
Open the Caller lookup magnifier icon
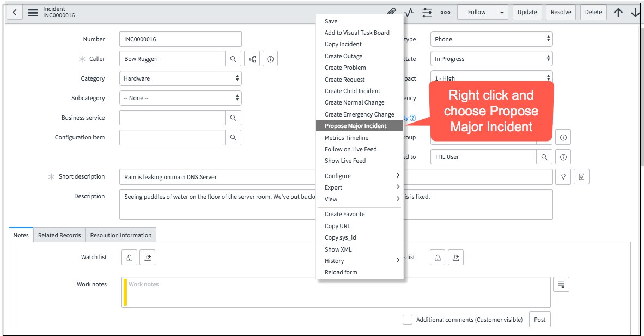coord(234,58)
